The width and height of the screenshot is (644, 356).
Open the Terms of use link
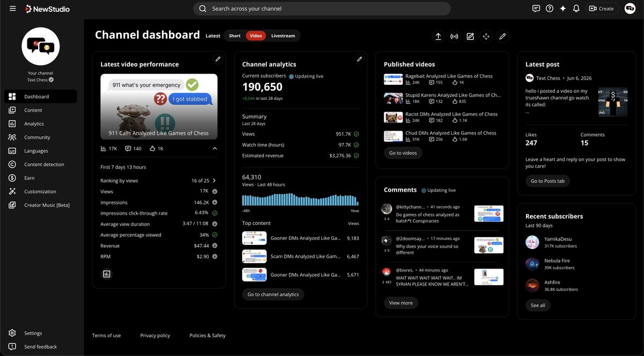[x=106, y=336]
